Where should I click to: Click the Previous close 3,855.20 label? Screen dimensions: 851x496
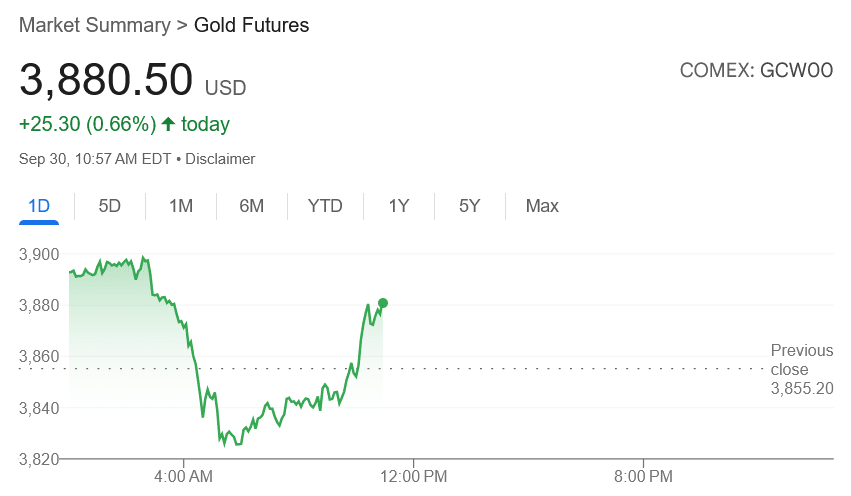(801, 369)
